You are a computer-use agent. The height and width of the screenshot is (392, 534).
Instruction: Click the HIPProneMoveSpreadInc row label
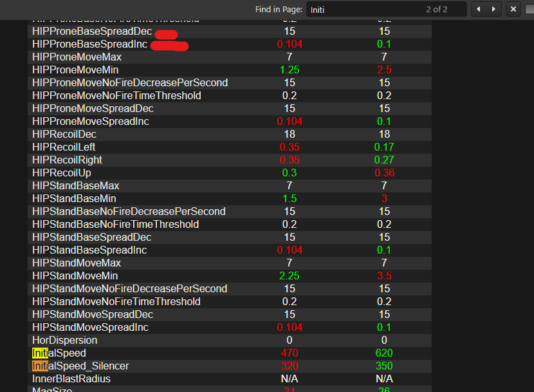[91, 122]
